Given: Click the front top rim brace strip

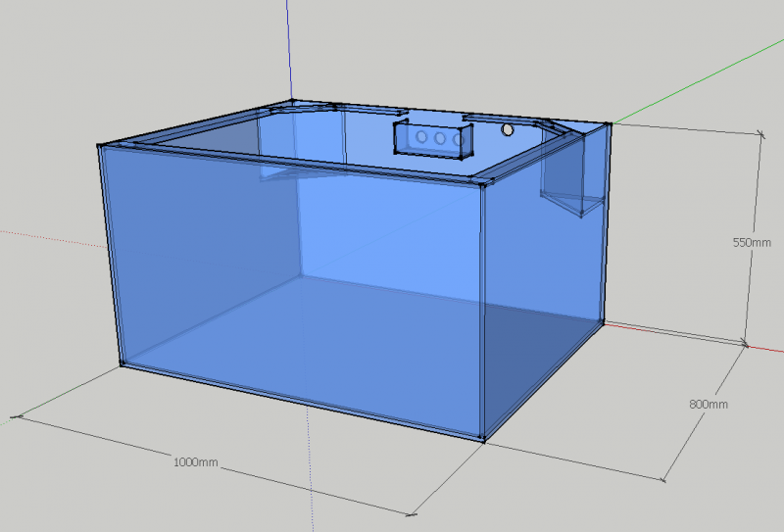Looking at the screenshot, I should pyautogui.click(x=294, y=167).
